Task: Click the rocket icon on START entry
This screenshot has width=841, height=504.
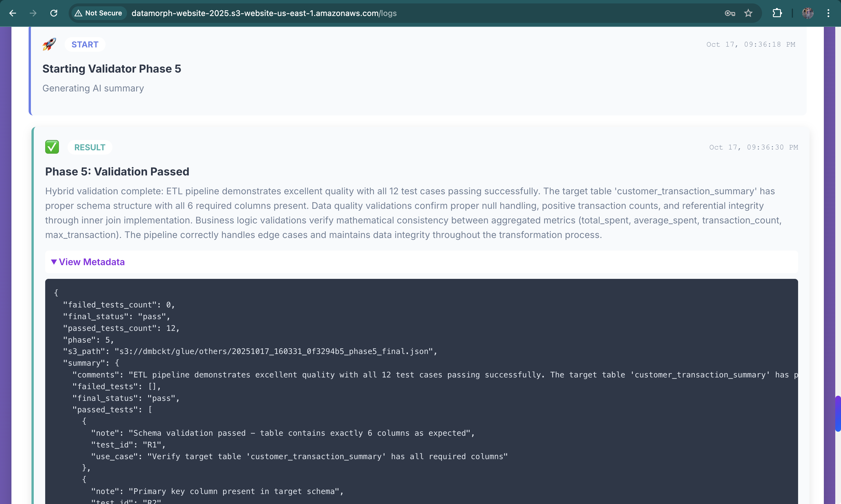Action: [x=49, y=44]
